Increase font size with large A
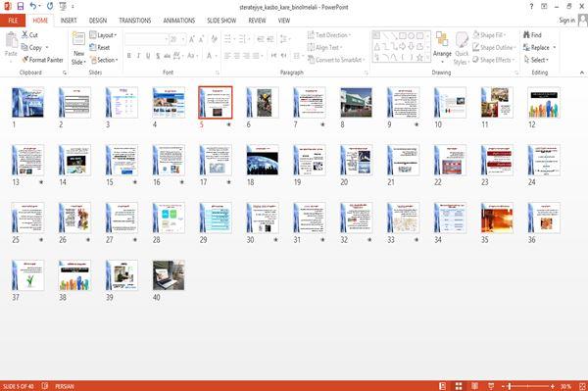This screenshot has height=391, width=588. pyautogui.click(x=192, y=39)
